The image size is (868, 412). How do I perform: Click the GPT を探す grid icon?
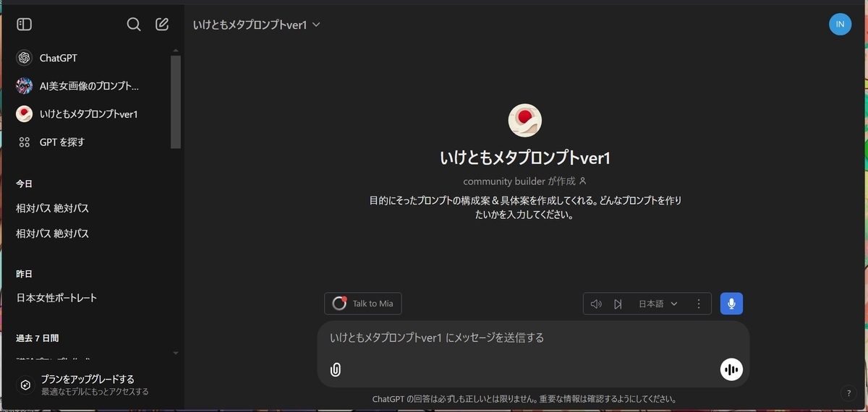click(x=25, y=142)
